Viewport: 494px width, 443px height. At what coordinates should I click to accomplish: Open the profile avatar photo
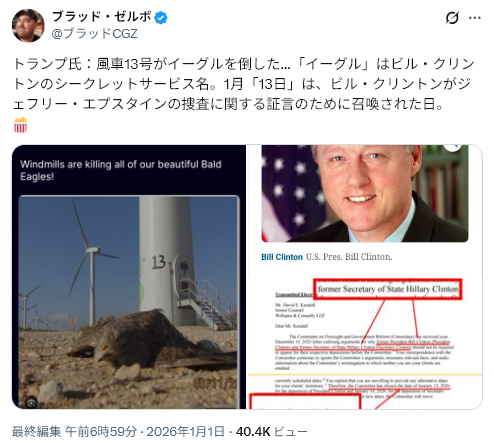click(x=28, y=25)
